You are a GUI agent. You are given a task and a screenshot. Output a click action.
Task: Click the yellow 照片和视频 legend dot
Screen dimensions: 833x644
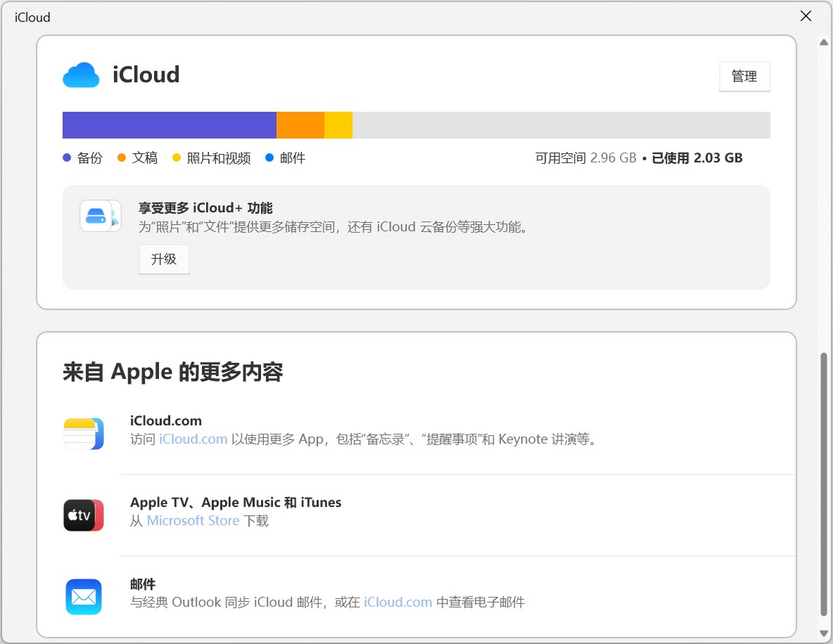tap(176, 158)
